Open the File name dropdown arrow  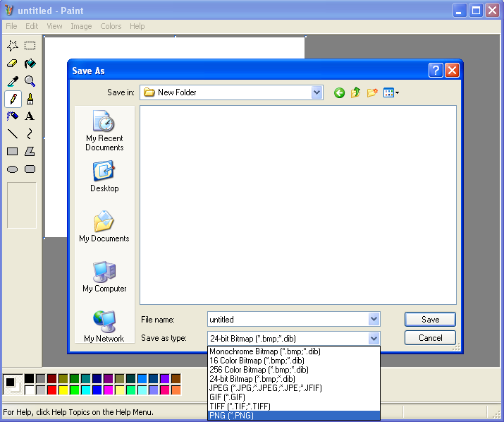pos(374,320)
